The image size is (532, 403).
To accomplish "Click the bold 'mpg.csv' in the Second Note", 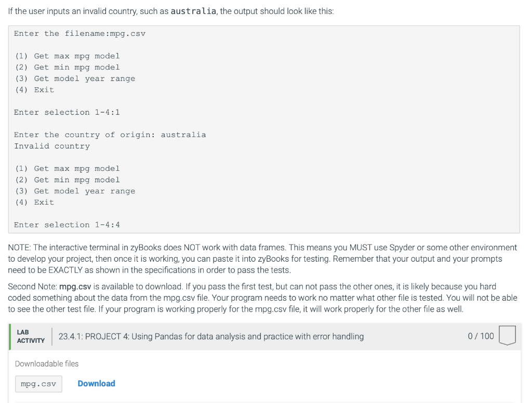I will pyautogui.click(x=75, y=287).
